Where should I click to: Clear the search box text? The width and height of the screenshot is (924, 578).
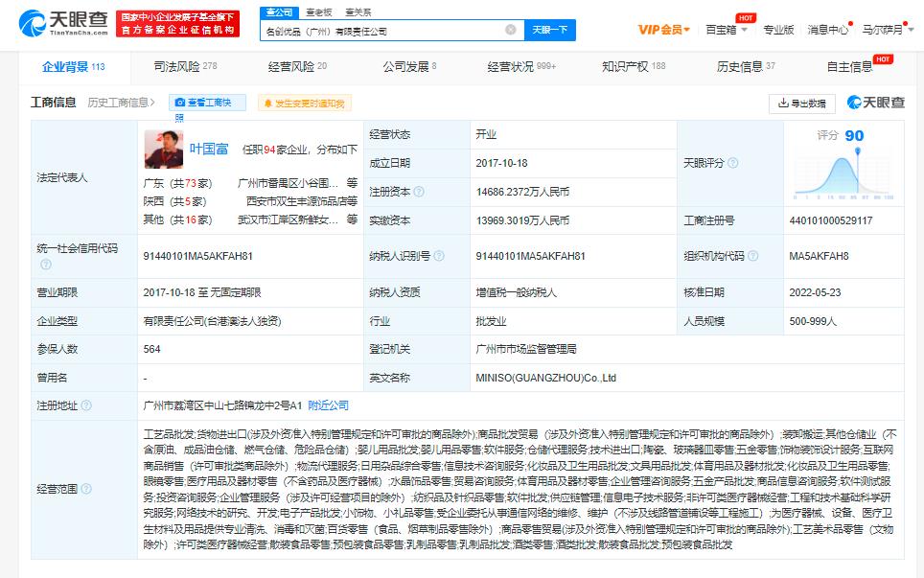511,31
